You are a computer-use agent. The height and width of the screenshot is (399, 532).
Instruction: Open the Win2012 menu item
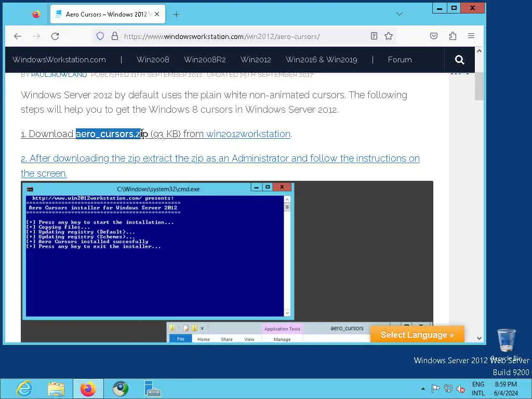tap(256, 60)
